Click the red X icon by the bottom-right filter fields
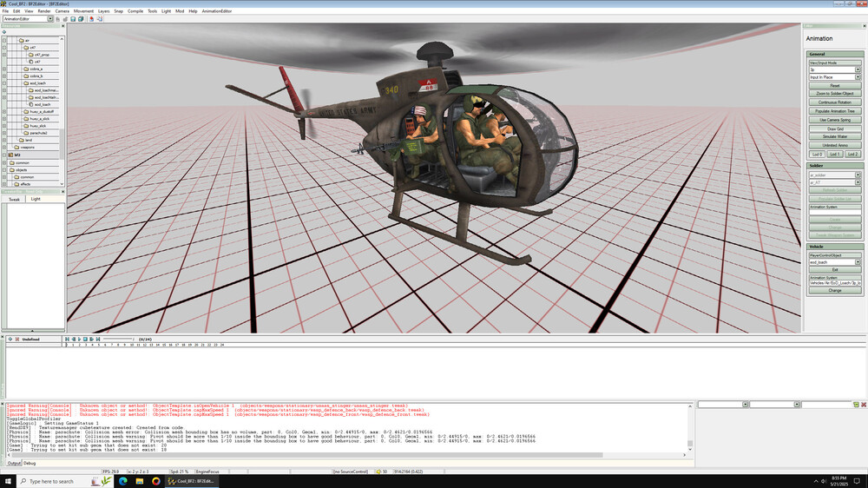This screenshot has width=868, height=488. click(x=864, y=405)
